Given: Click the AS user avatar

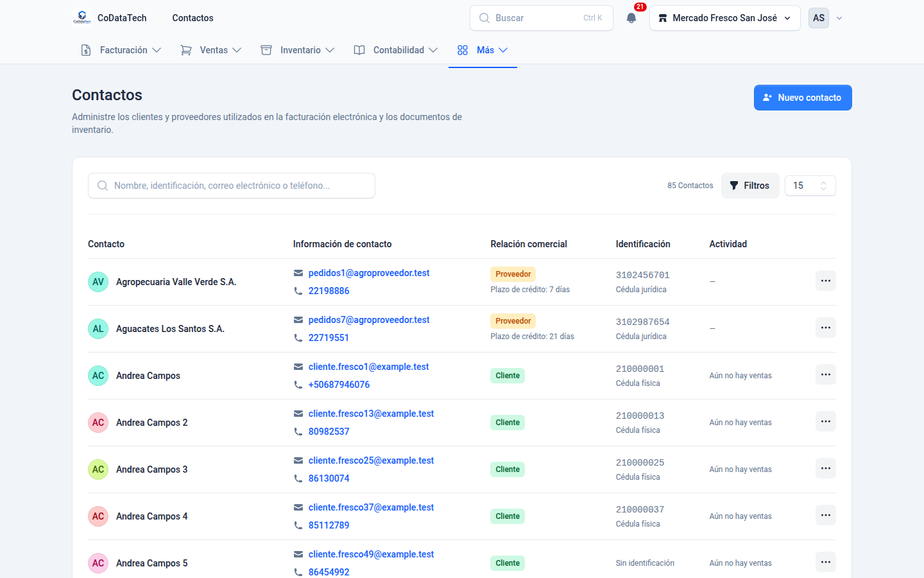Looking at the screenshot, I should point(819,18).
